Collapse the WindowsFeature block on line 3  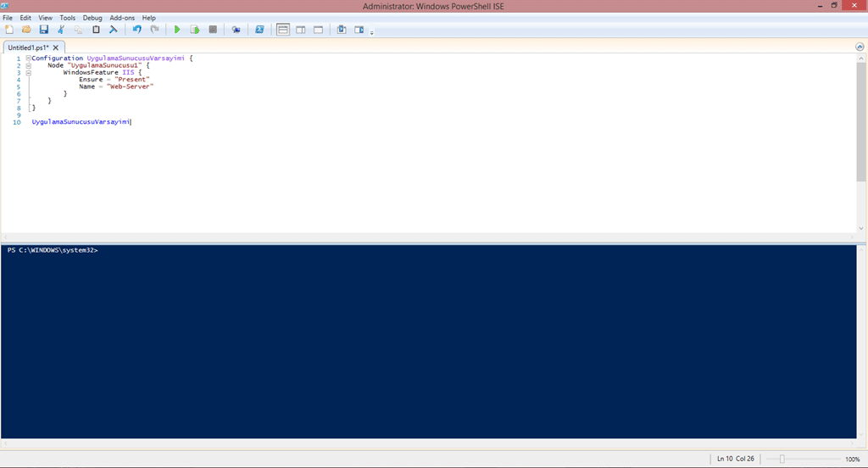[x=28, y=73]
